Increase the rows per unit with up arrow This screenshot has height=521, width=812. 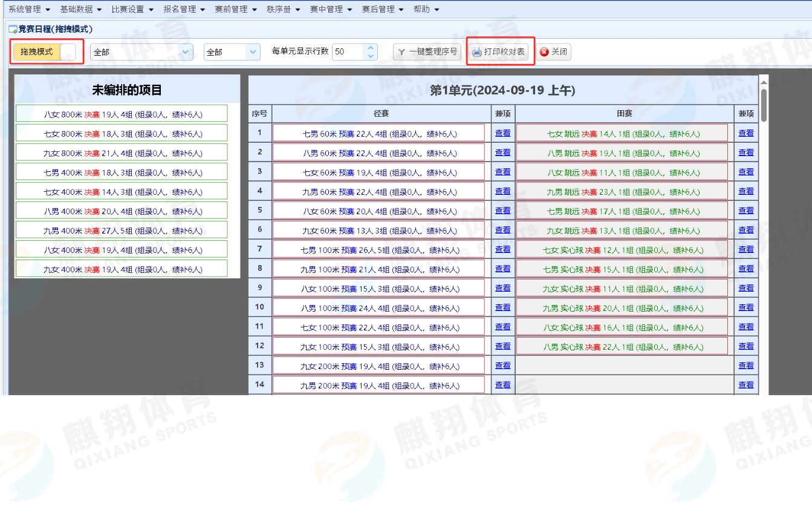(371, 48)
